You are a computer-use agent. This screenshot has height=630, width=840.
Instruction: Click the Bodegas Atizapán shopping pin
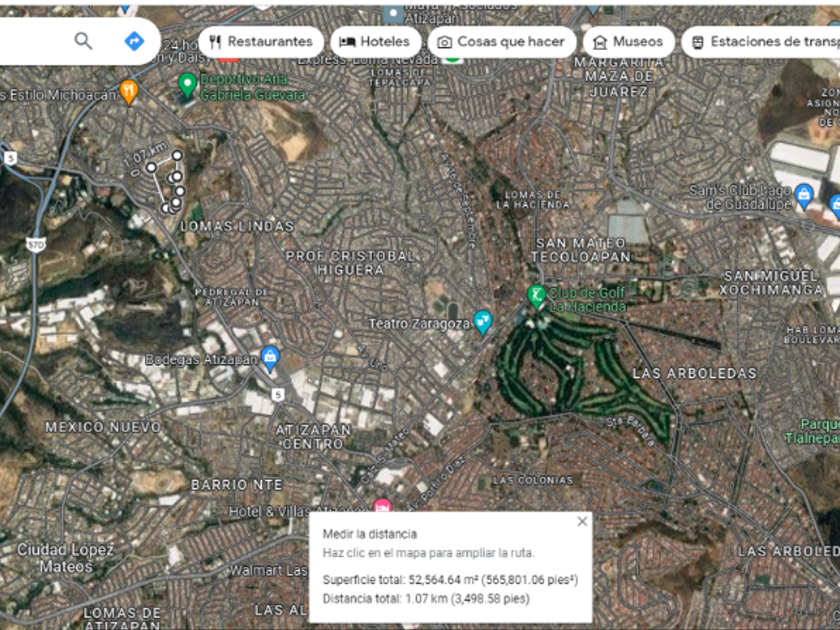coord(270,358)
